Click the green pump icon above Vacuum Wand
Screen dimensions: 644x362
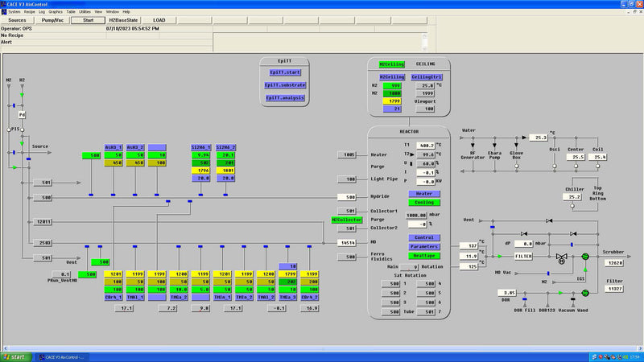coord(586,294)
